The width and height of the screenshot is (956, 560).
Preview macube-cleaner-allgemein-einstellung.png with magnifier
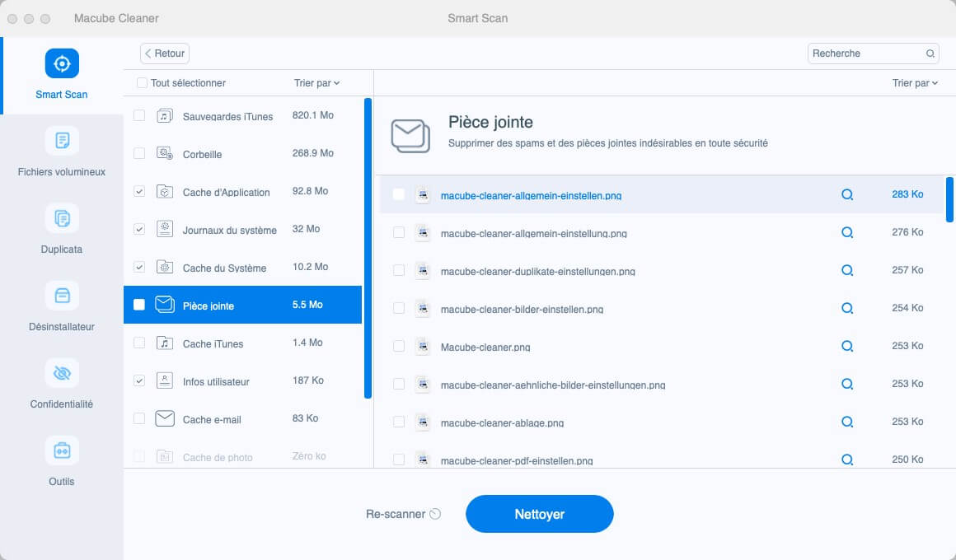847,233
